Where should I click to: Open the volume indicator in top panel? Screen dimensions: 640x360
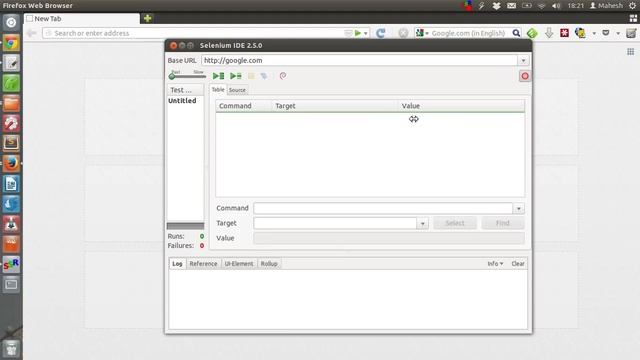[556, 6]
